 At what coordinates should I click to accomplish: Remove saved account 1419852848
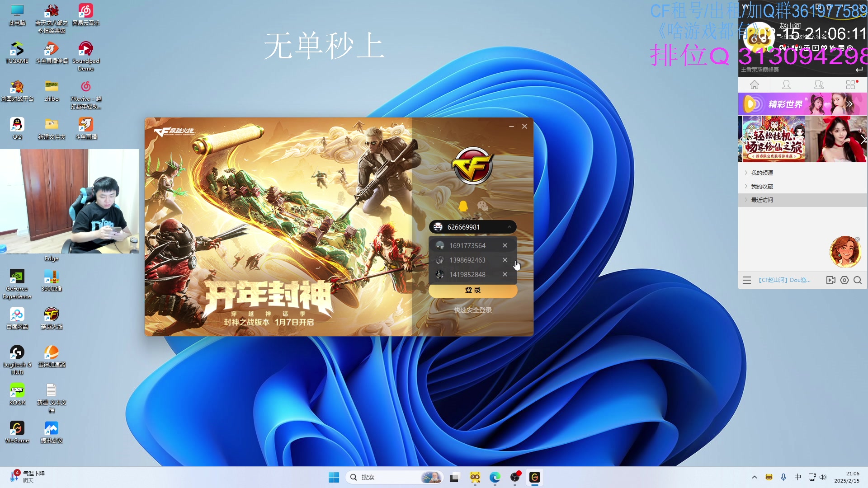click(505, 274)
